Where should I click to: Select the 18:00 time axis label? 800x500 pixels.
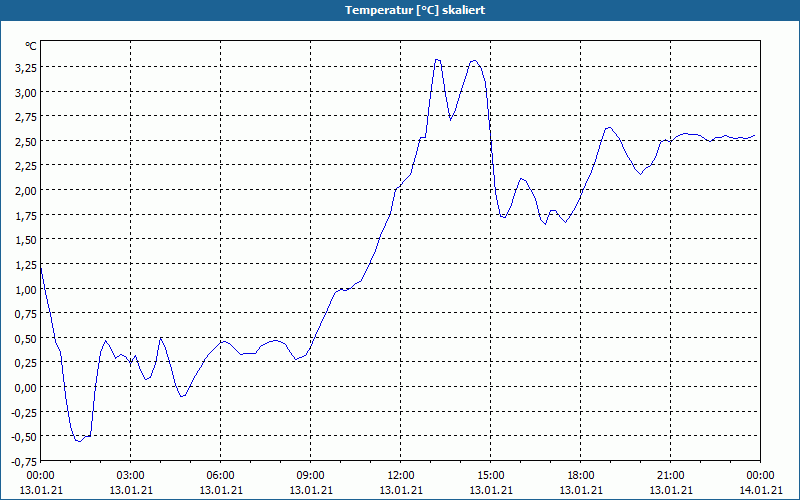pos(581,476)
